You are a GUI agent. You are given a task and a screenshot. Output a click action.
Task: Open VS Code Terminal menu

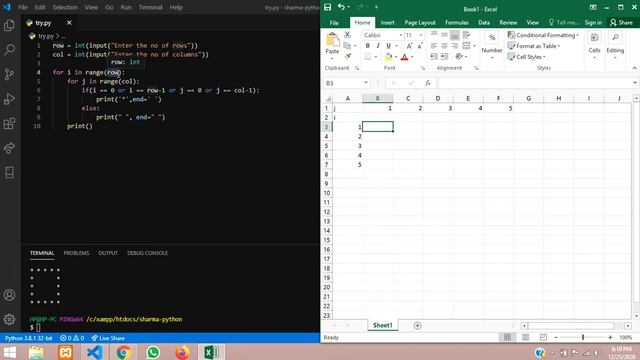click(150, 7)
